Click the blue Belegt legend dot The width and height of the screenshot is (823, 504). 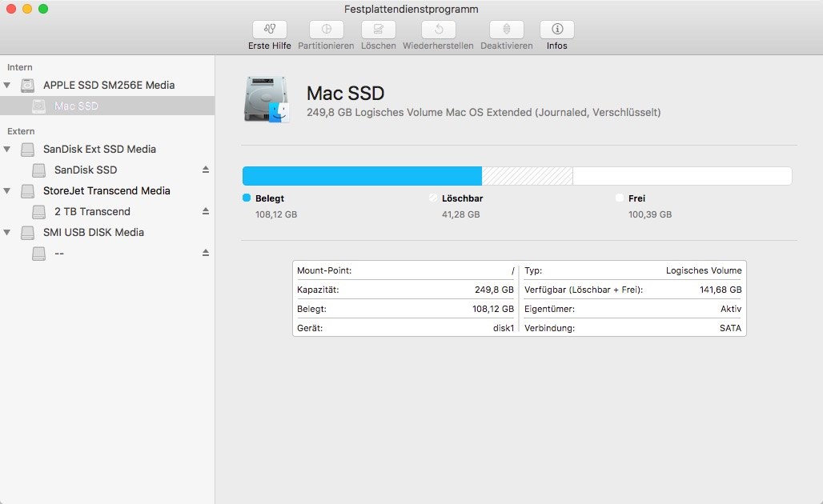tap(247, 198)
